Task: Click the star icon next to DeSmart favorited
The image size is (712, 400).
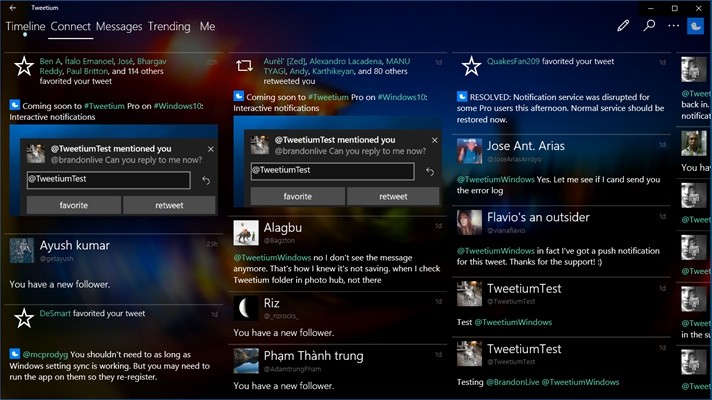Action: (x=24, y=318)
